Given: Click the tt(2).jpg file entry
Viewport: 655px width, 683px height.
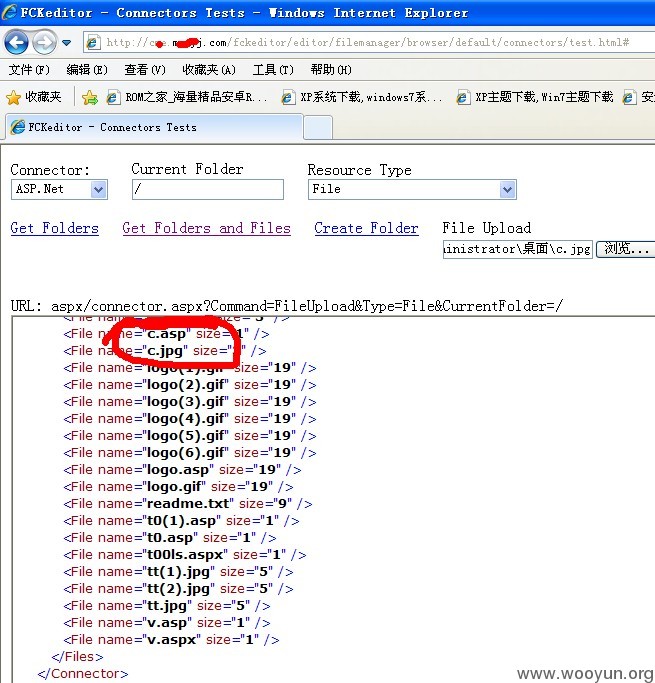Looking at the screenshot, I should (179, 589).
